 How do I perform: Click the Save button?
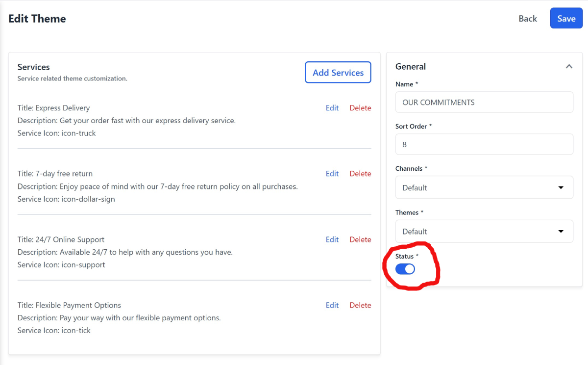coord(566,19)
